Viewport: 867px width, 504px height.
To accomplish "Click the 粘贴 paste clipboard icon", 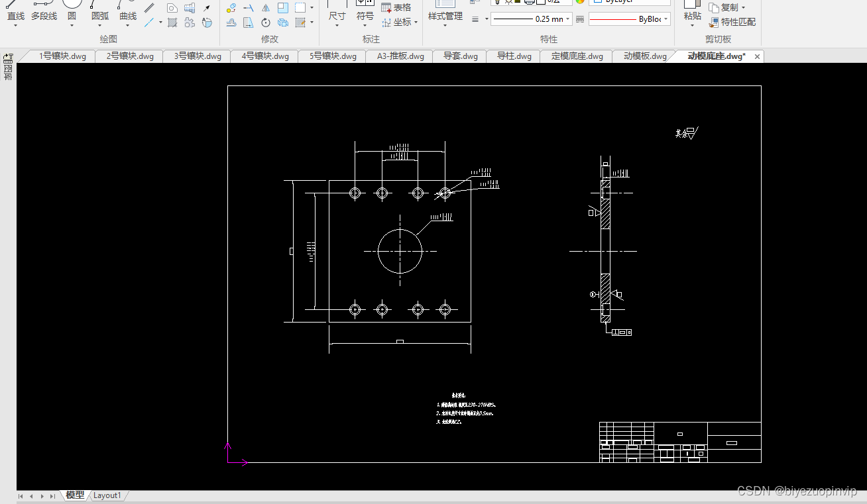I will 693,4.
